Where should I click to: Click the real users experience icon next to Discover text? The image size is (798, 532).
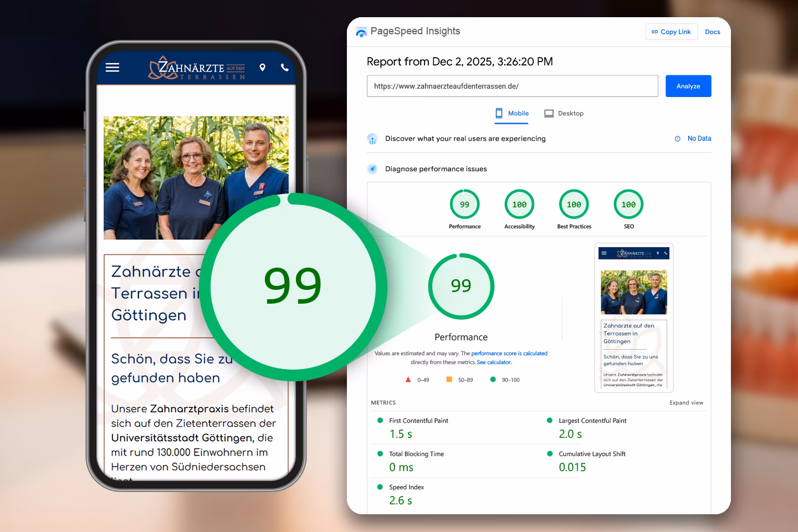(372, 139)
